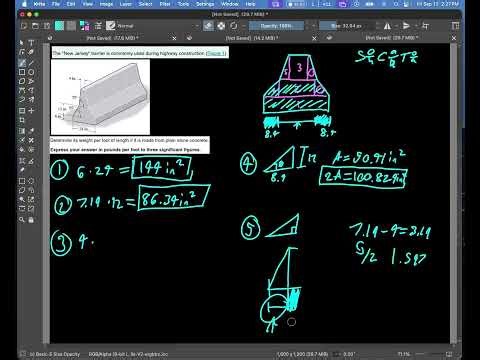Adjust the Opacity slider

click(x=276, y=26)
